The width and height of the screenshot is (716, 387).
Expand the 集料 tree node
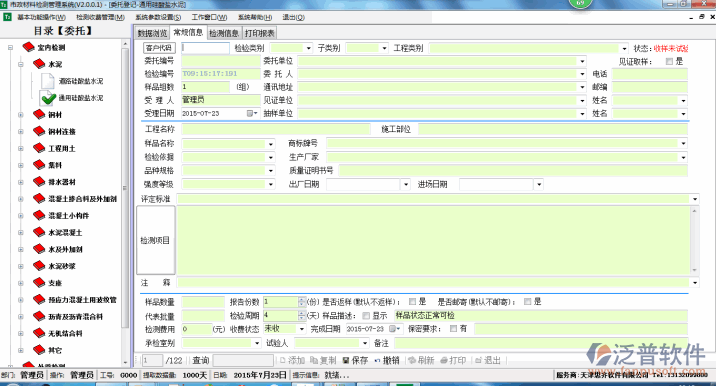21,165
